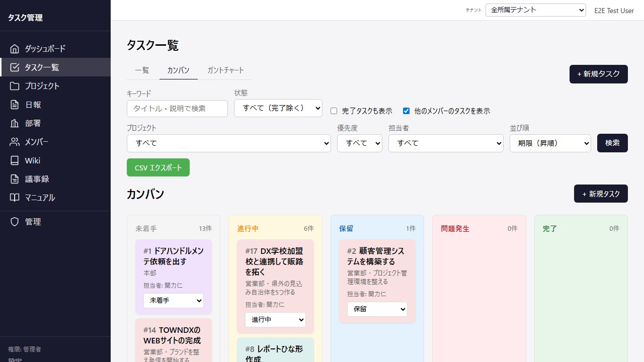Screen dimensions: 644x362
Task: Open status dropdown on task #17 card
Action: [276, 320]
